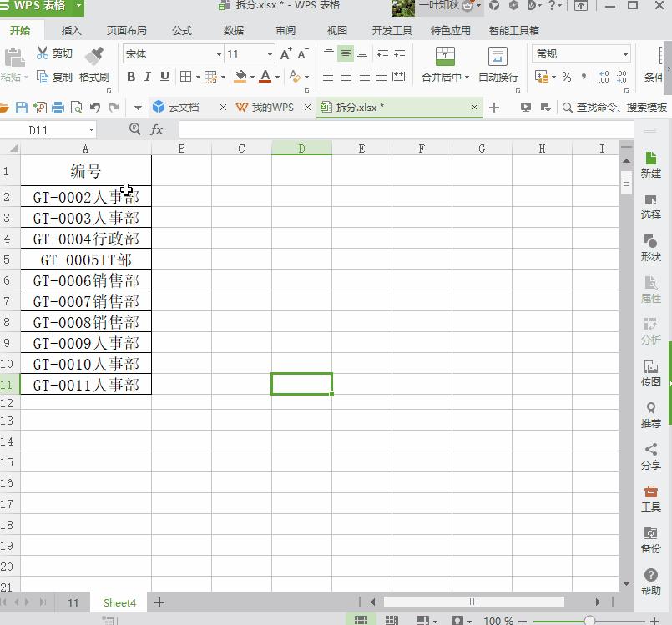This screenshot has width=672, height=625.
Task: Open the Name Box dropdown arrow
Action: [91, 130]
